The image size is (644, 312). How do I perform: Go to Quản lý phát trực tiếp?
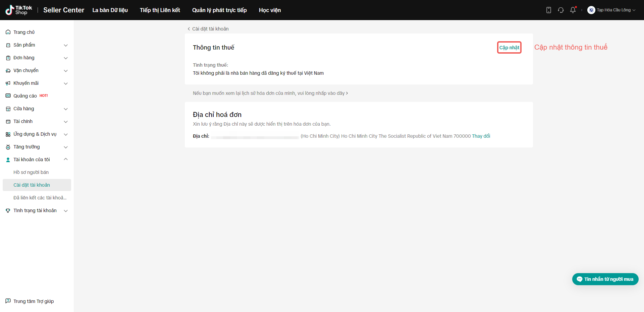(219, 10)
